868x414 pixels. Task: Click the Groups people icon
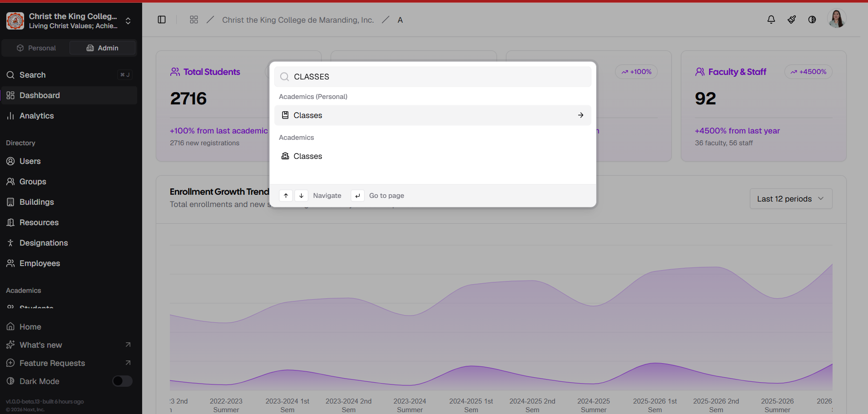(x=10, y=182)
